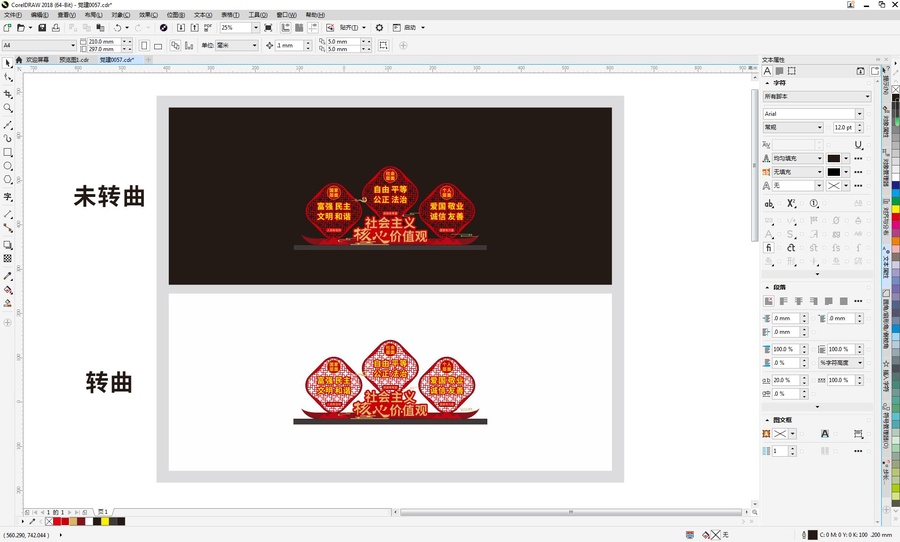900x542 pixels.
Task: Select the Rectangle tool in the toolbox
Action: [x=7, y=152]
